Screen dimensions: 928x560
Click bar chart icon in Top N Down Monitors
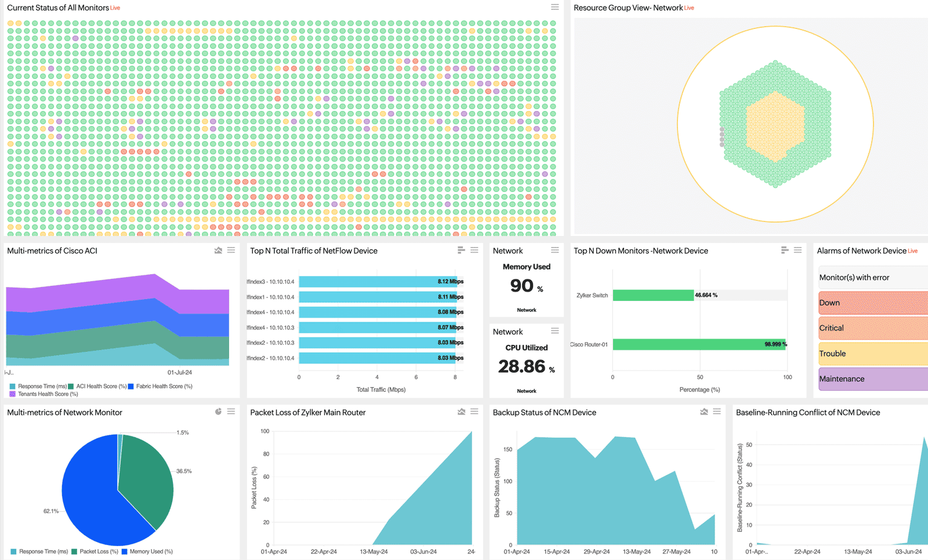coord(785,250)
